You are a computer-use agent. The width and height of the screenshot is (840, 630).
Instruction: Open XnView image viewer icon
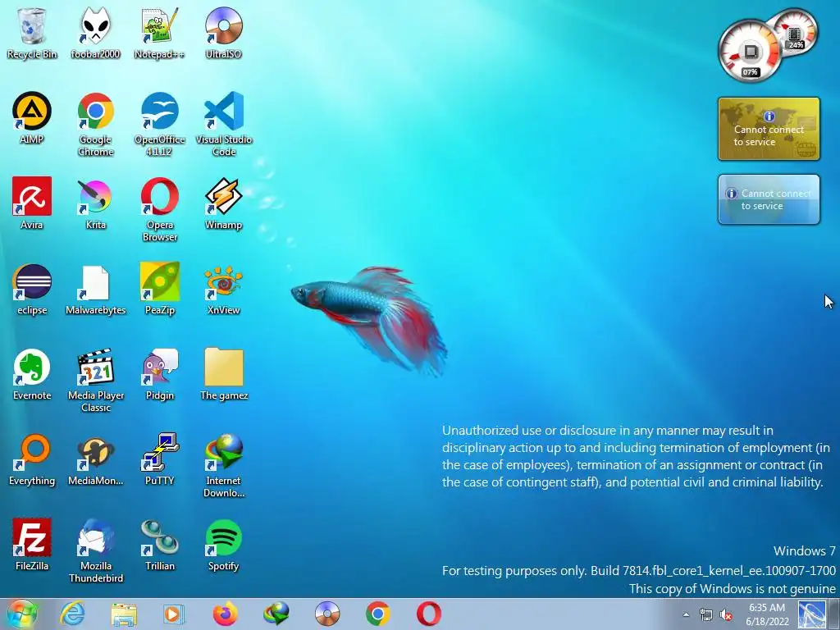coord(223,290)
